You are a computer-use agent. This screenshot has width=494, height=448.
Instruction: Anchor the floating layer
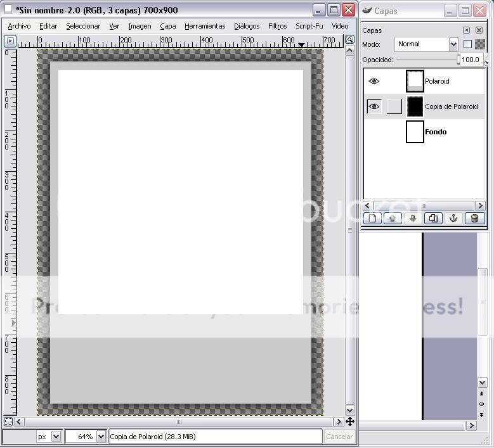pyautogui.click(x=453, y=219)
